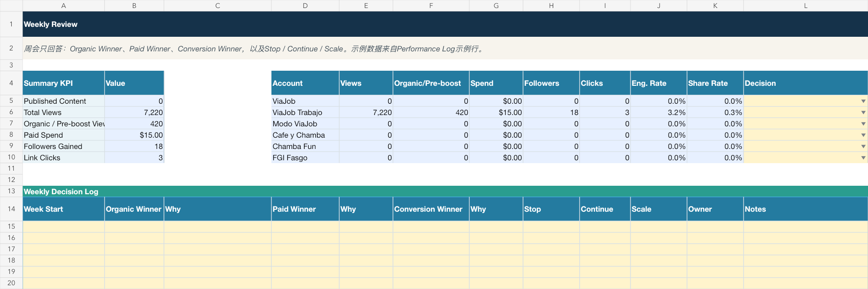This screenshot has height=289, width=868.
Task: Click the Followers header cell
Action: coord(551,83)
